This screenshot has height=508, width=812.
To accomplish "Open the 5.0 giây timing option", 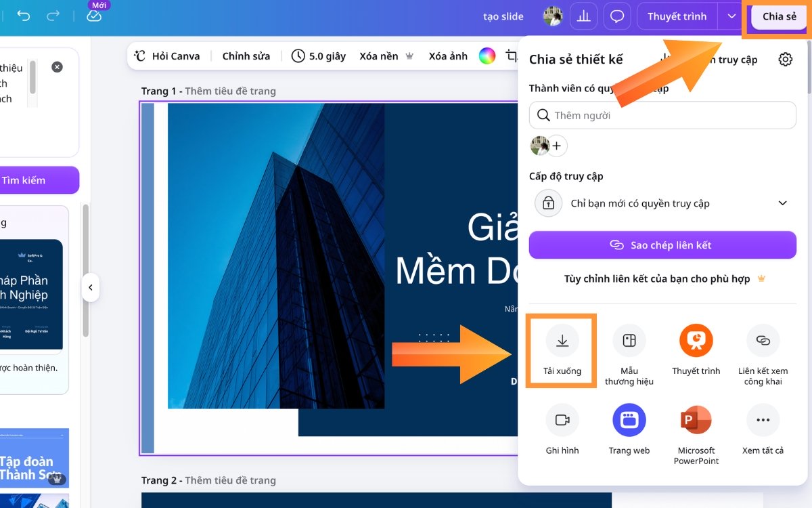I will pos(319,56).
